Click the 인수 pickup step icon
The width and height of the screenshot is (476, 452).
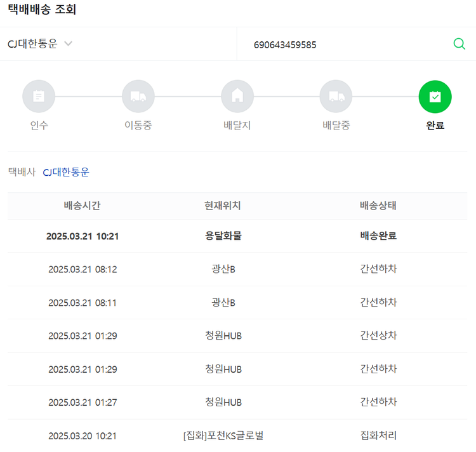click(39, 96)
